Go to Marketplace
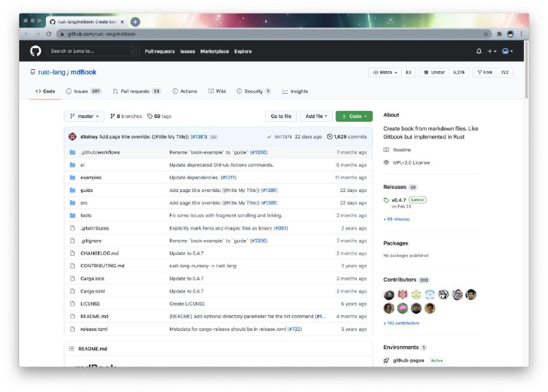The width and height of the screenshot is (548, 392). coord(214,51)
